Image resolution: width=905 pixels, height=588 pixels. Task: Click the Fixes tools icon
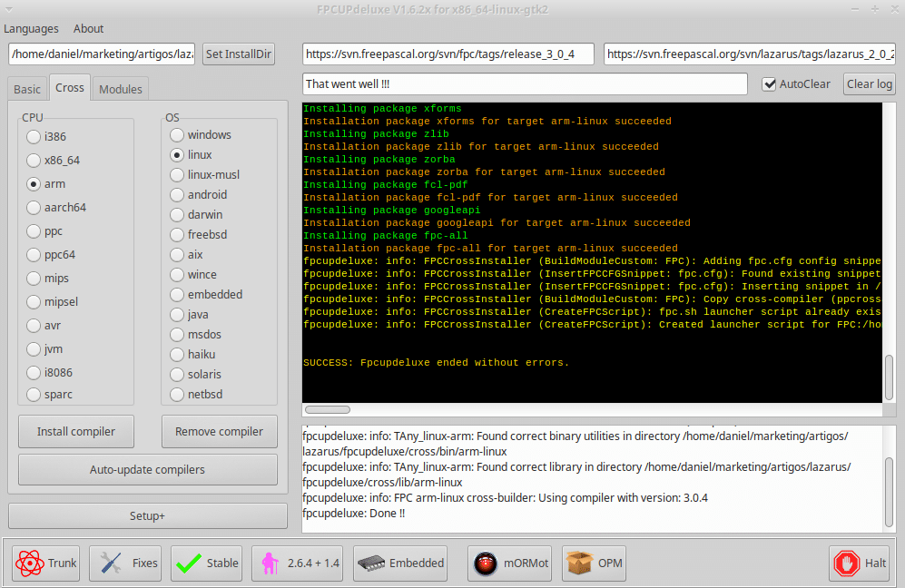[x=110, y=563]
